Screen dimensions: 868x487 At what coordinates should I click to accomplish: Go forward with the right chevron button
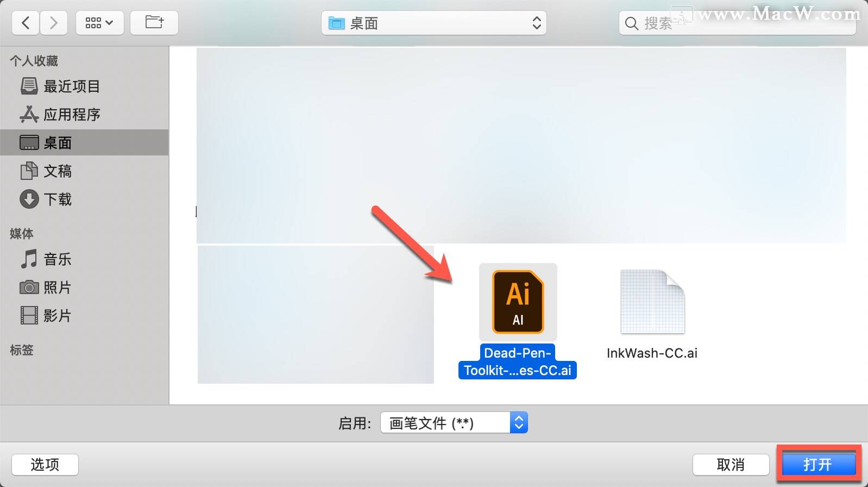click(x=53, y=23)
